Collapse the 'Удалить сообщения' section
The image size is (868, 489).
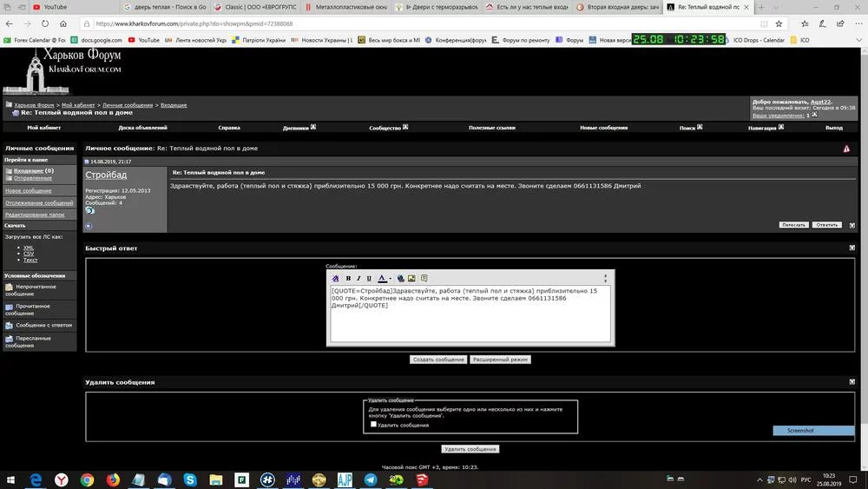click(x=852, y=381)
